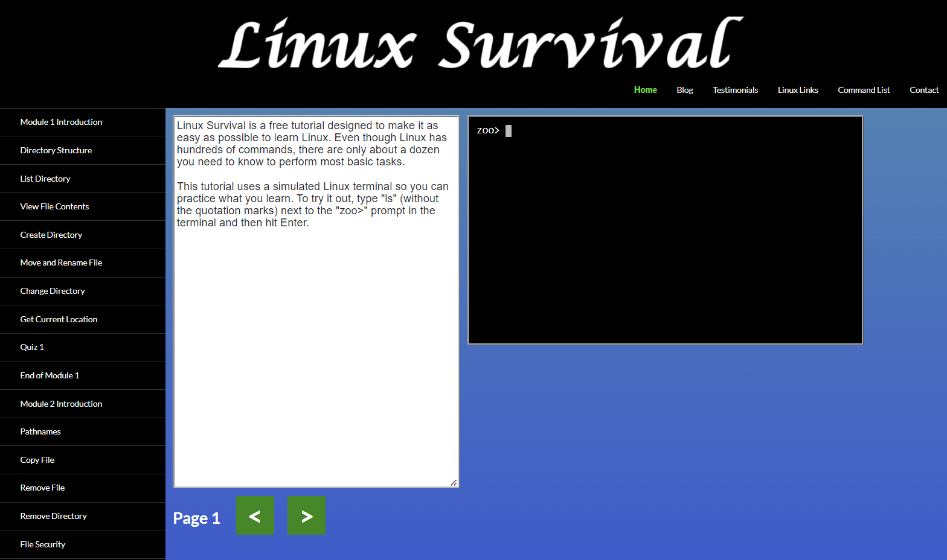
Task: Select the View File Contents lesson
Action: (54, 206)
